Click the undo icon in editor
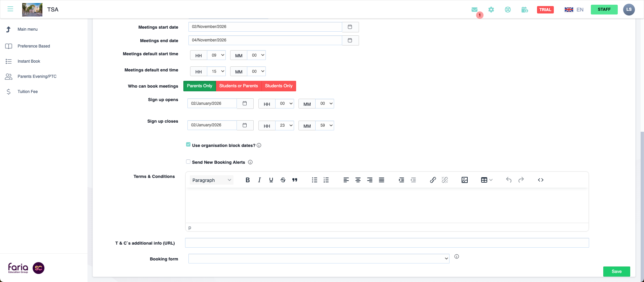 click(509, 180)
